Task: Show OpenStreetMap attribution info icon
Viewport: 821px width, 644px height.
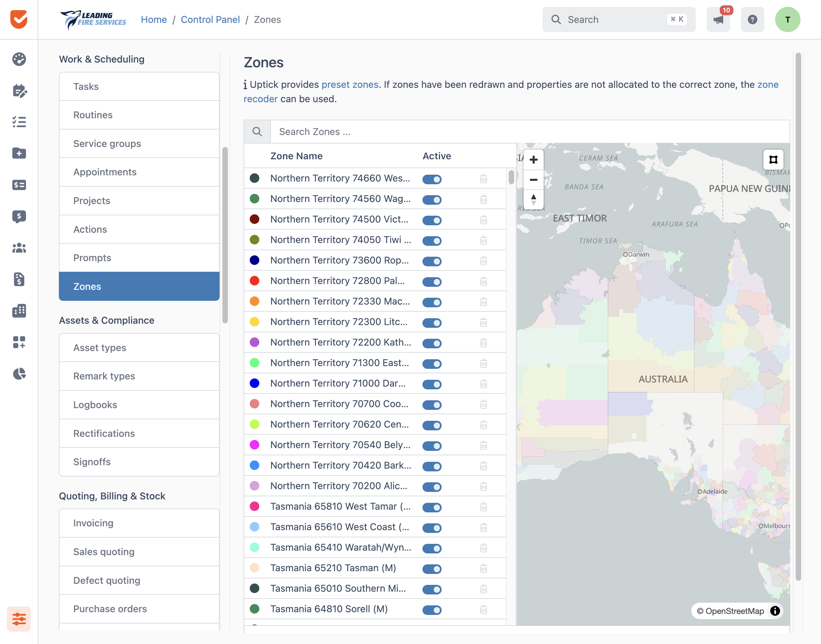Action: (775, 611)
